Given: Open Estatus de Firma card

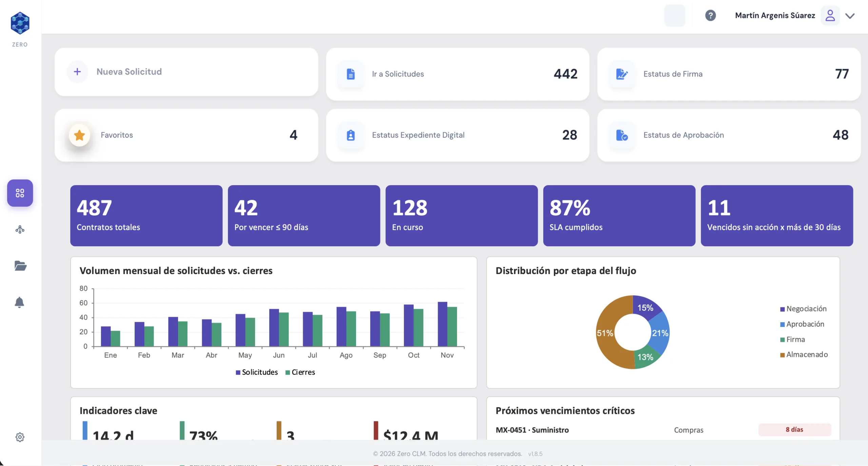Looking at the screenshot, I should (729, 74).
